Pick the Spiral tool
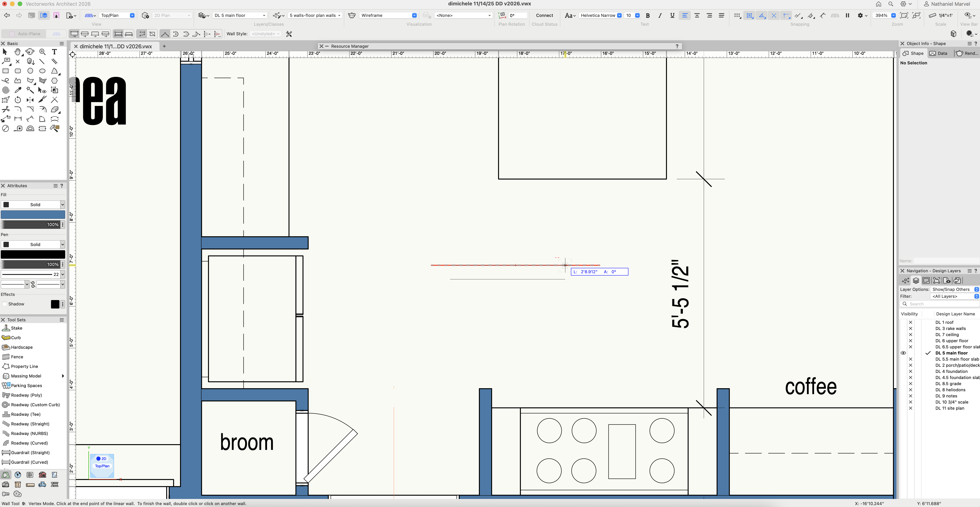 pos(5,90)
